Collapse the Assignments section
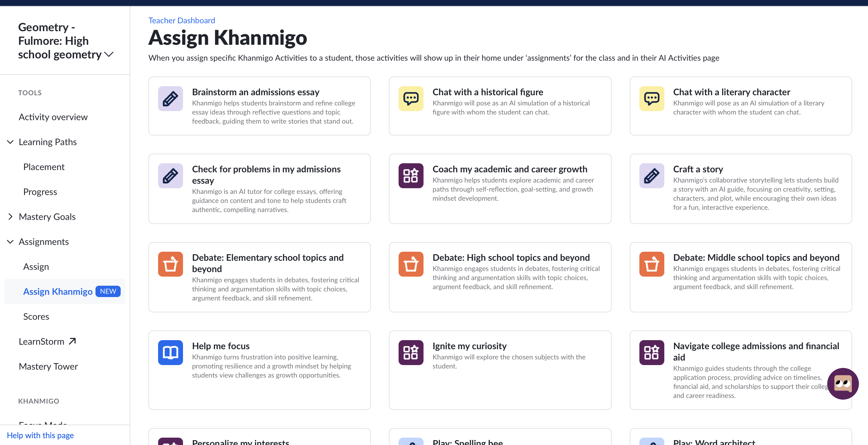The height and width of the screenshot is (445, 868). click(10, 242)
